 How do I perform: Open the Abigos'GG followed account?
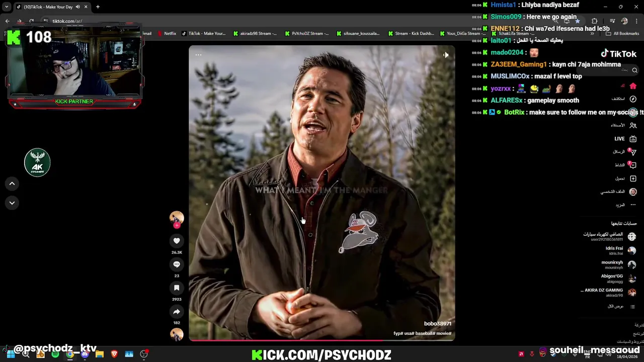coord(618,279)
